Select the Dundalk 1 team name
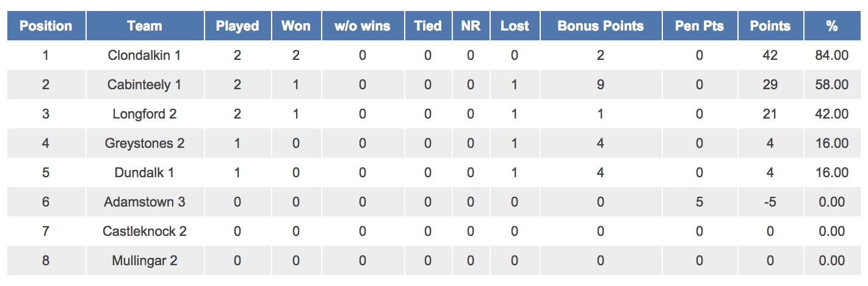 (145, 173)
